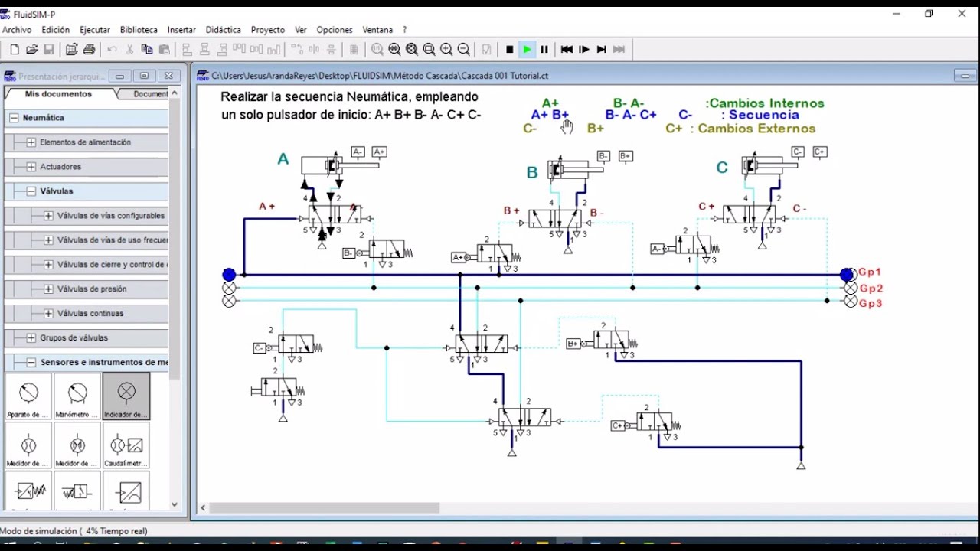Click the scissors Cut icon
Screen dimensions: 980x551
(129, 50)
